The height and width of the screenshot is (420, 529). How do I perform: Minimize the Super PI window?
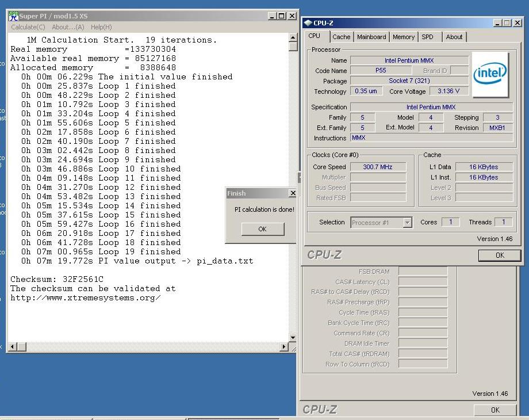click(x=272, y=16)
